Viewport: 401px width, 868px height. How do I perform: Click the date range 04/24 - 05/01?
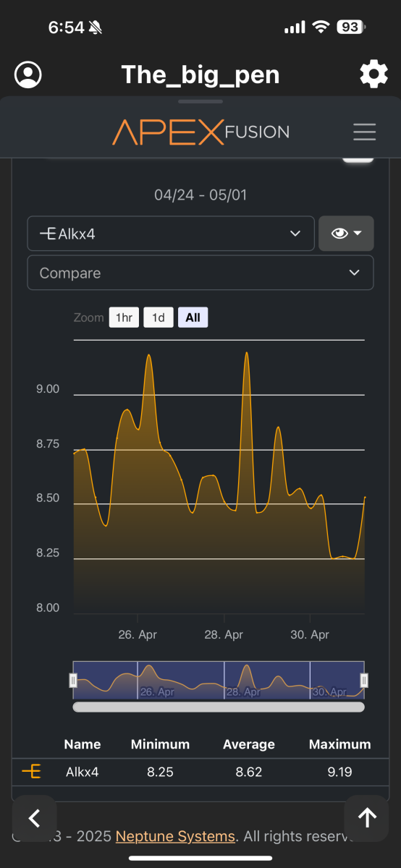click(x=200, y=195)
